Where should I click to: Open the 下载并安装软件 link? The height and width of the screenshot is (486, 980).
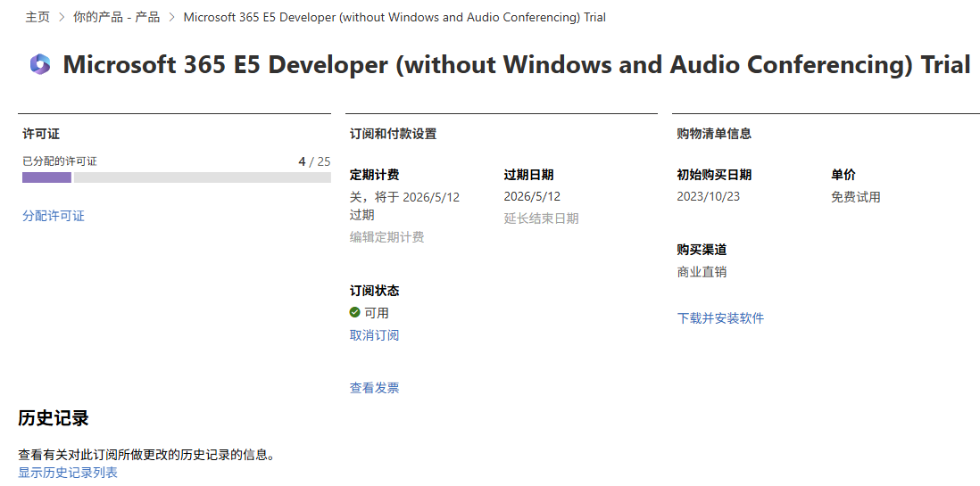tap(720, 318)
